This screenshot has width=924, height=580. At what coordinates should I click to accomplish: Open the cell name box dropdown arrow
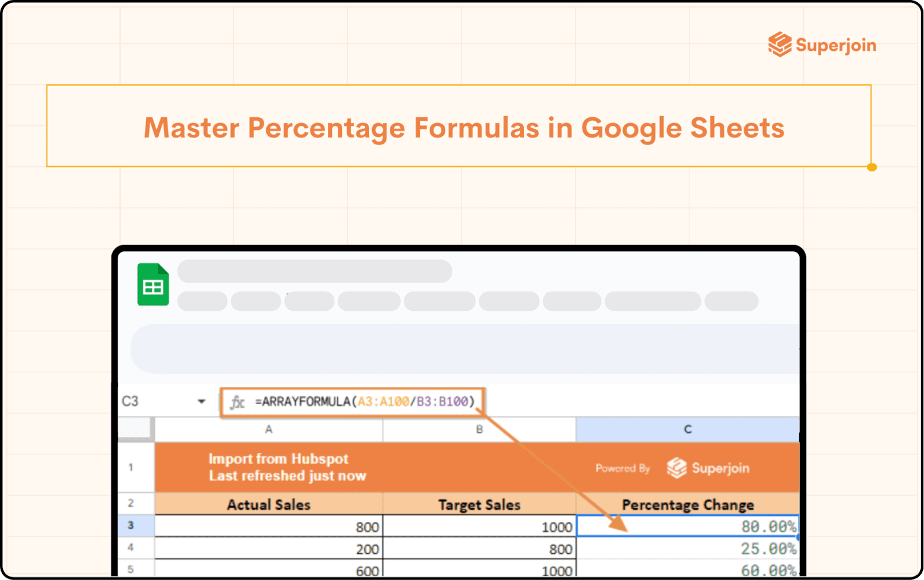coord(202,401)
